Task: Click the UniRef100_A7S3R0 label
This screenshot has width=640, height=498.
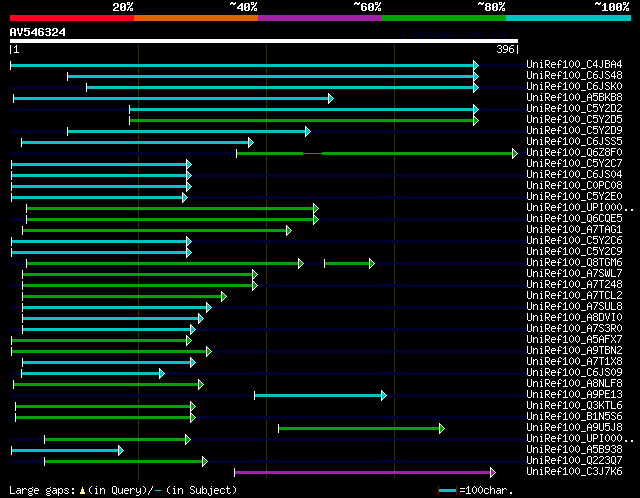Action: pos(574,329)
